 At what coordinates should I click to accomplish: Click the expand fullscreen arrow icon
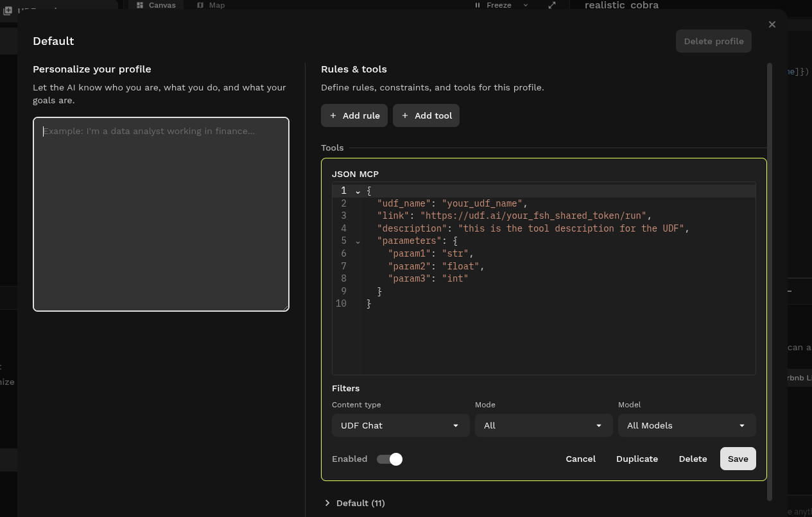click(551, 5)
